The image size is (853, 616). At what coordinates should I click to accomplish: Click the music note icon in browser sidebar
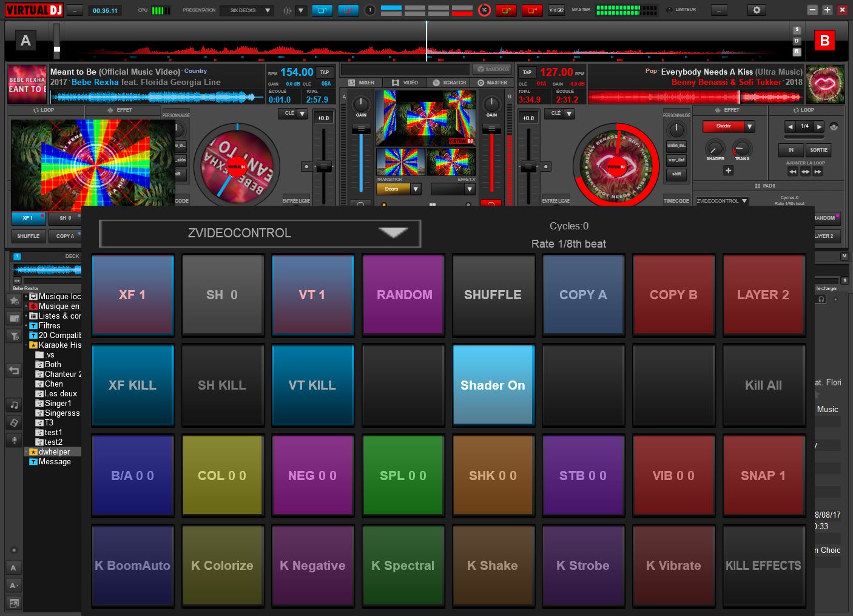[x=14, y=405]
